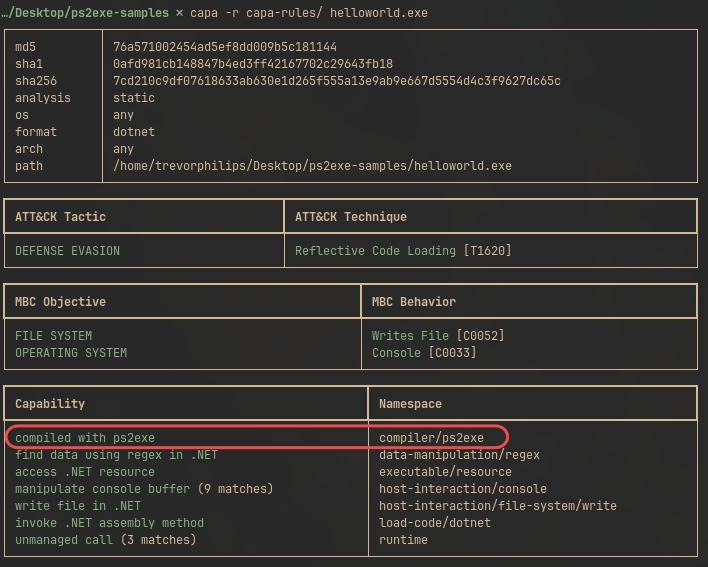Click the 'static' analysis value

pyautogui.click(x=134, y=98)
